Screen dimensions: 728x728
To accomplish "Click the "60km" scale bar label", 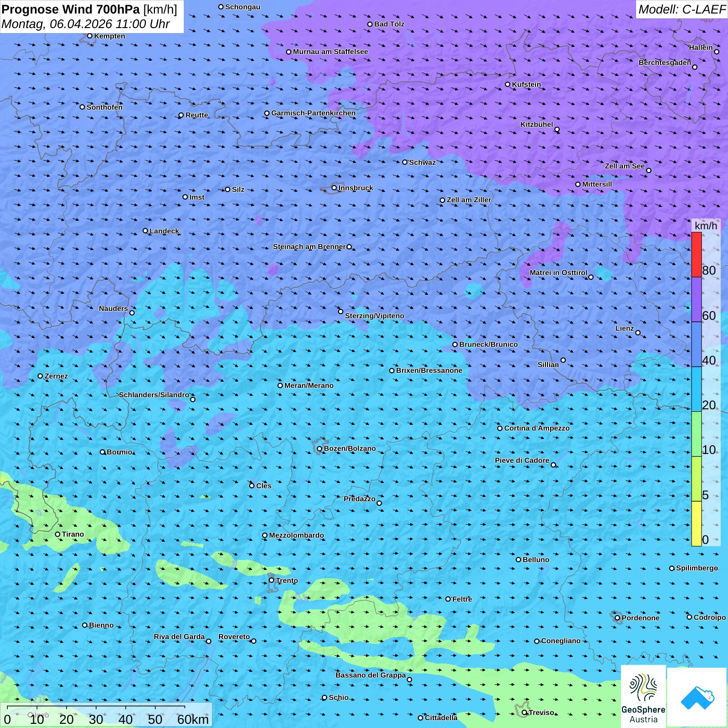I will (193, 719).
